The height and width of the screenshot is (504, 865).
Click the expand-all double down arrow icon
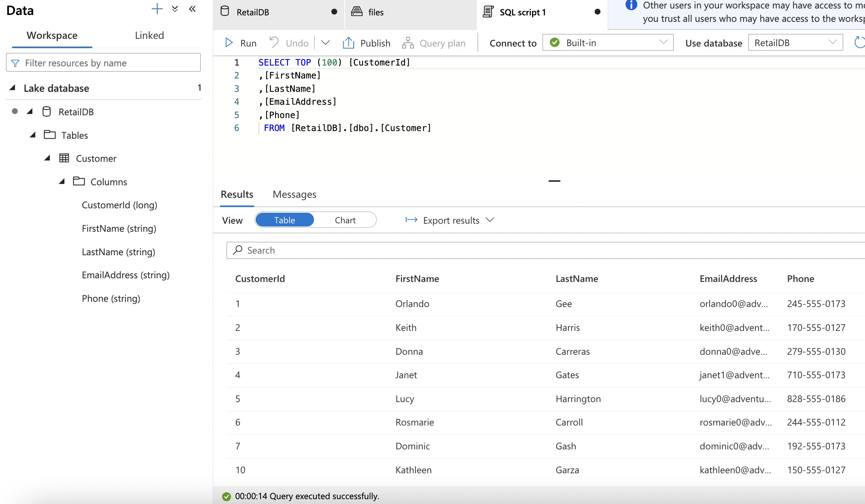(x=175, y=9)
